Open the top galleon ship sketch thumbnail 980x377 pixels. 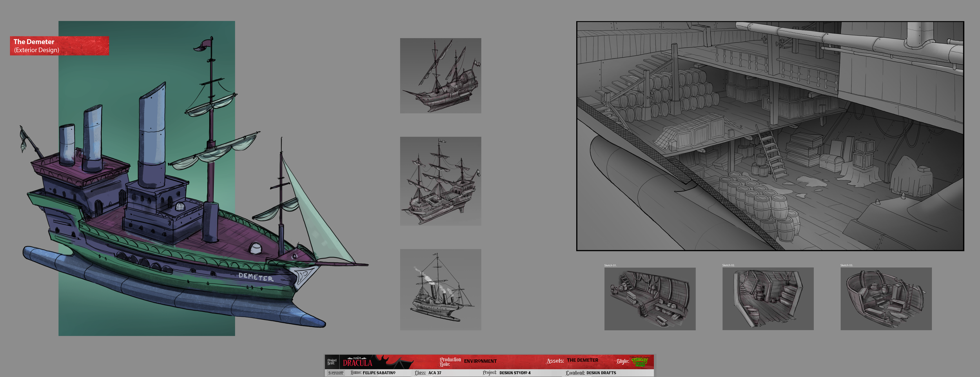[441, 76]
